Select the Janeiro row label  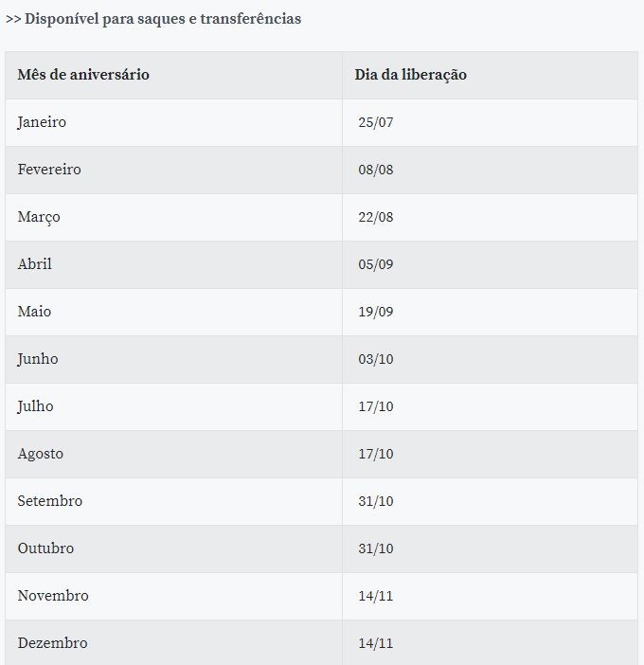(42, 122)
